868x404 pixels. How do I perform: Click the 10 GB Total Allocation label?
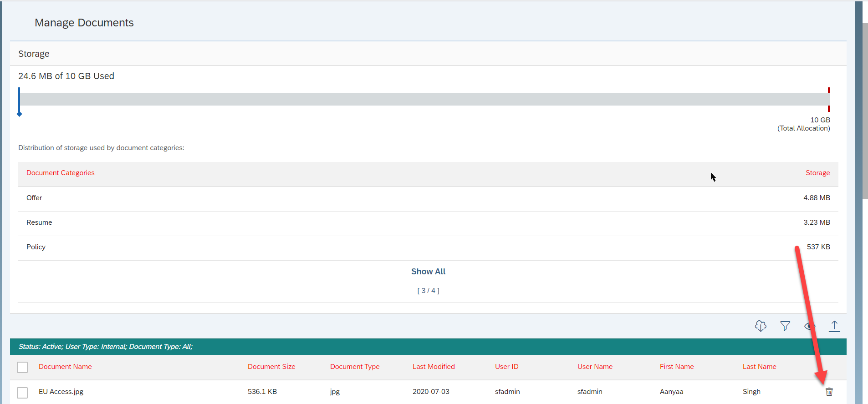[804, 124]
